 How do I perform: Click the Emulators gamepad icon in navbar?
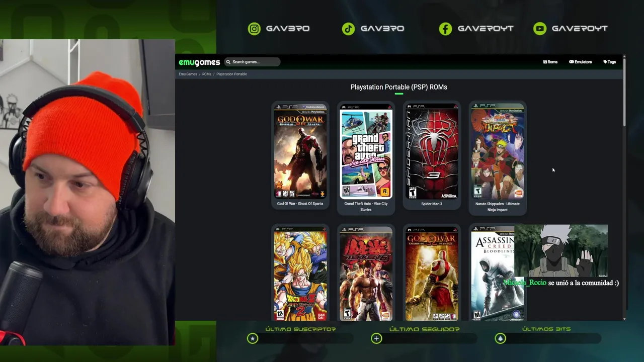click(x=572, y=62)
